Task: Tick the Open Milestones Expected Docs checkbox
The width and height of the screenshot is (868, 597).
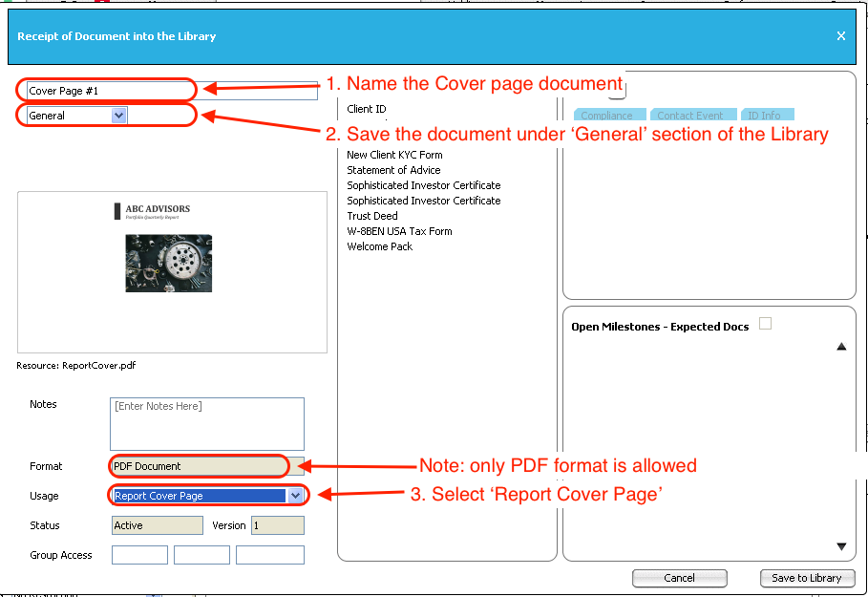Action: pos(765,324)
